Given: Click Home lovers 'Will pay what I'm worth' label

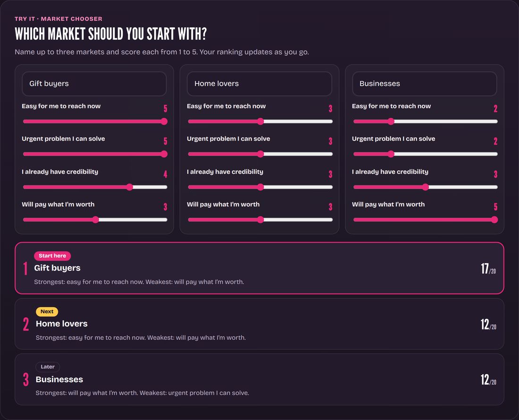Looking at the screenshot, I should pyautogui.click(x=223, y=204).
